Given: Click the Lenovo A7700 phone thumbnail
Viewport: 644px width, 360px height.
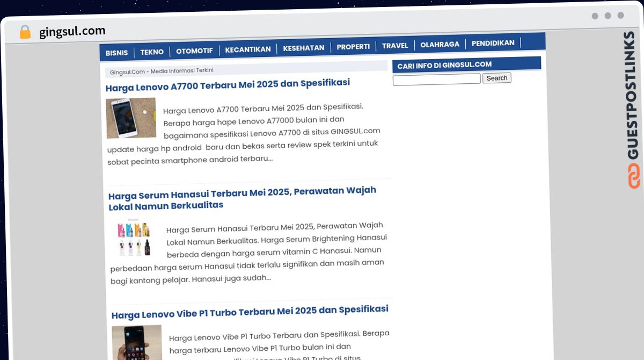Looking at the screenshot, I should coord(131,118).
